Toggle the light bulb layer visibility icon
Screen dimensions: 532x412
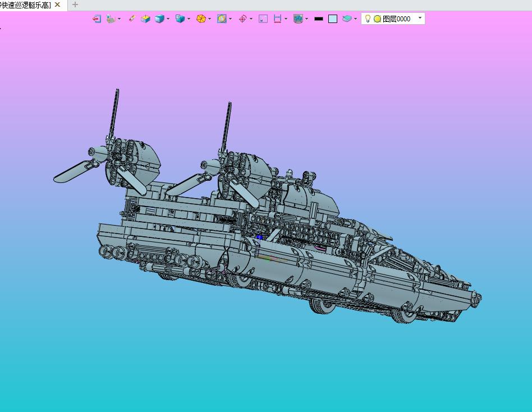pyautogui.click(x=368, y=19)
